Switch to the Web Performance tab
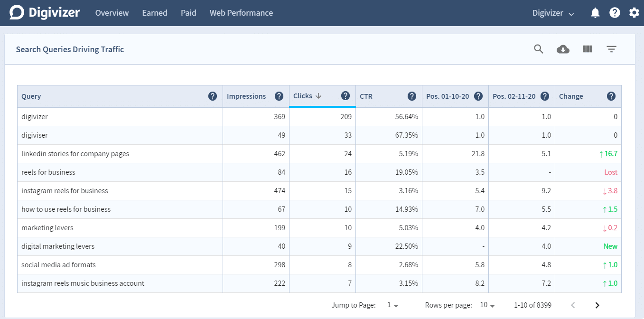The image size is (644, 319). (x=241, y=13)
